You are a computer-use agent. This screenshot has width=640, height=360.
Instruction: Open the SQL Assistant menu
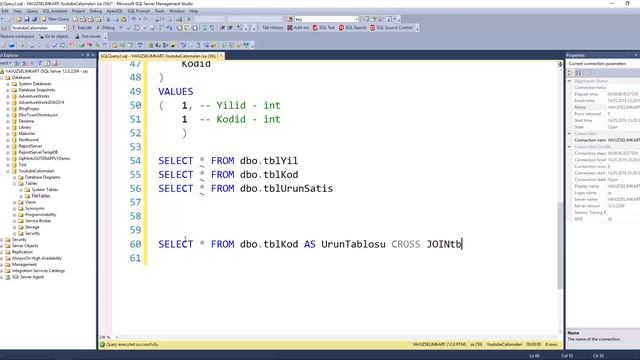[x=55, y=11]
